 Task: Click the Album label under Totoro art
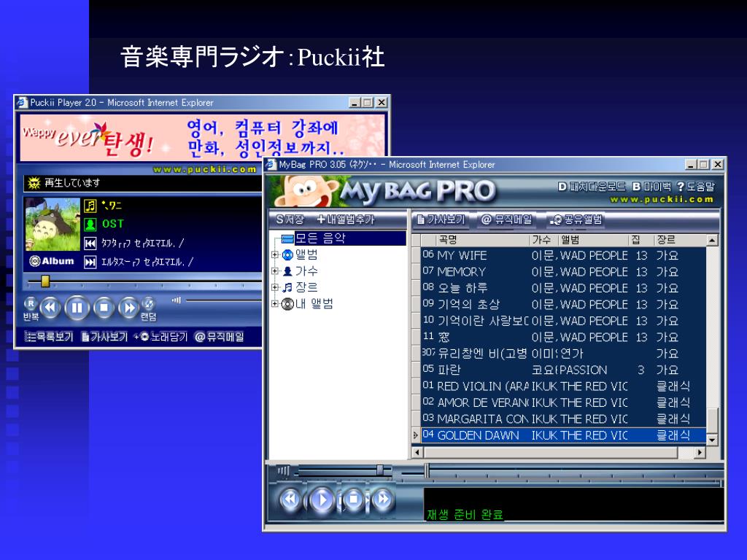[53, 261]
